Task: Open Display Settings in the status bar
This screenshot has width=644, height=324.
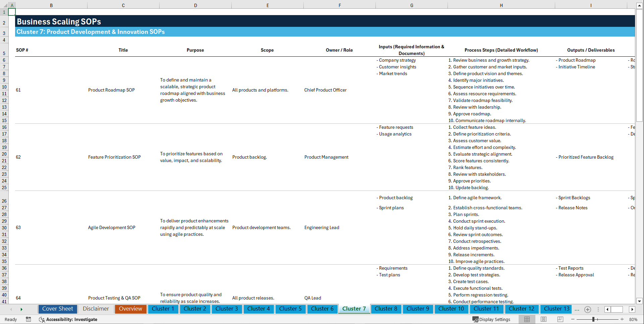Action: (491, 319)
